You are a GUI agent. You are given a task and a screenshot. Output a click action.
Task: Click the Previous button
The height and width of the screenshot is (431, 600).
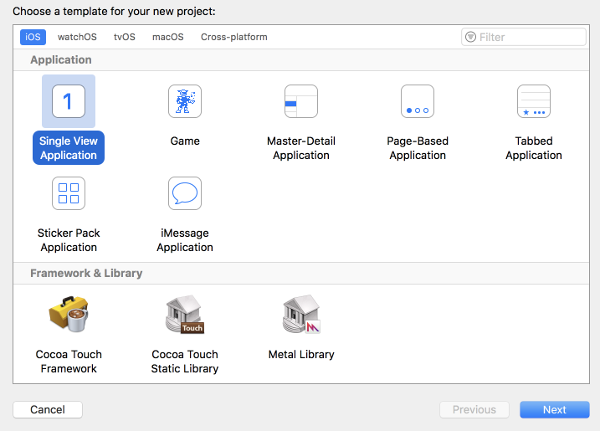pyautogui.click(x=474, y=410)
